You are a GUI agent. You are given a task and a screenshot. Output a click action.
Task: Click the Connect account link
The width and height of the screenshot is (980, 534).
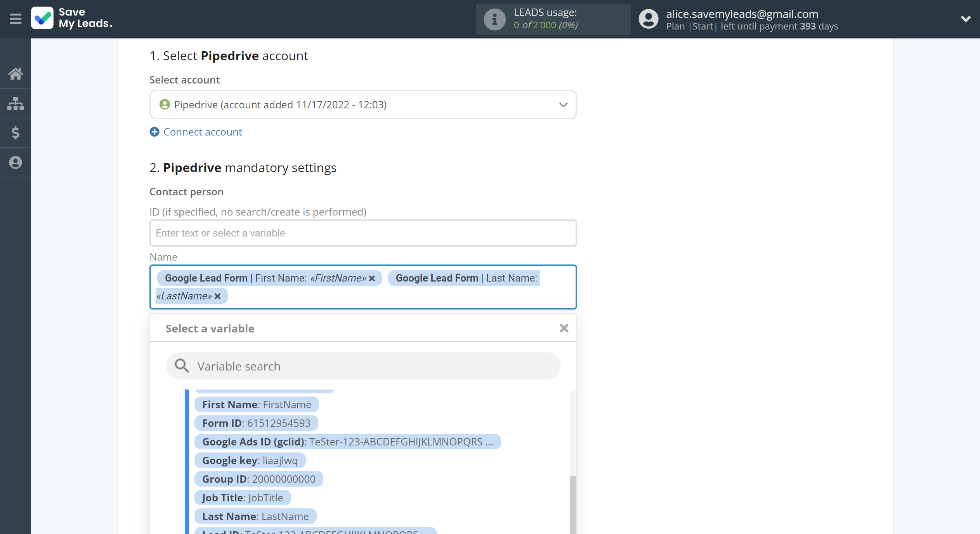click(x=203, y=132)
